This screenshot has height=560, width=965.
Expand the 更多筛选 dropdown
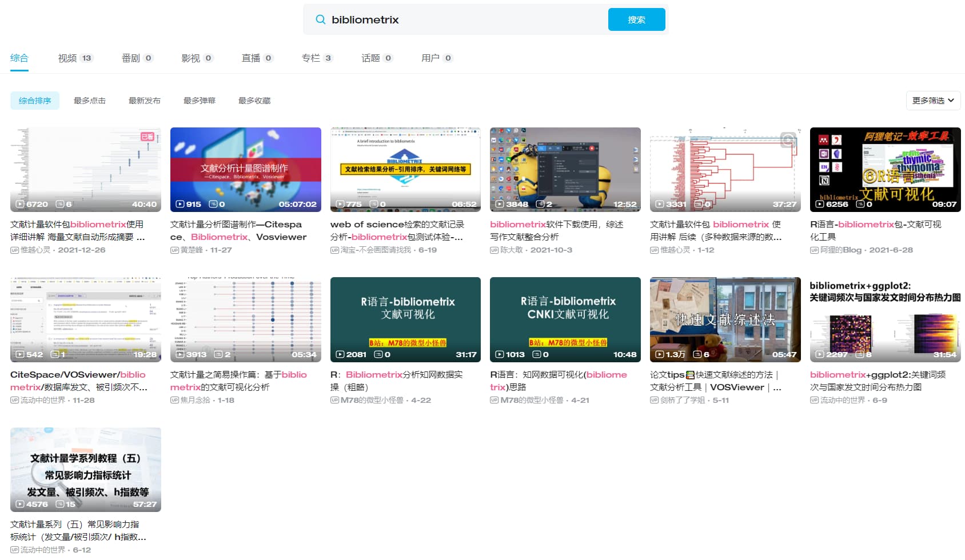point(933,101)
